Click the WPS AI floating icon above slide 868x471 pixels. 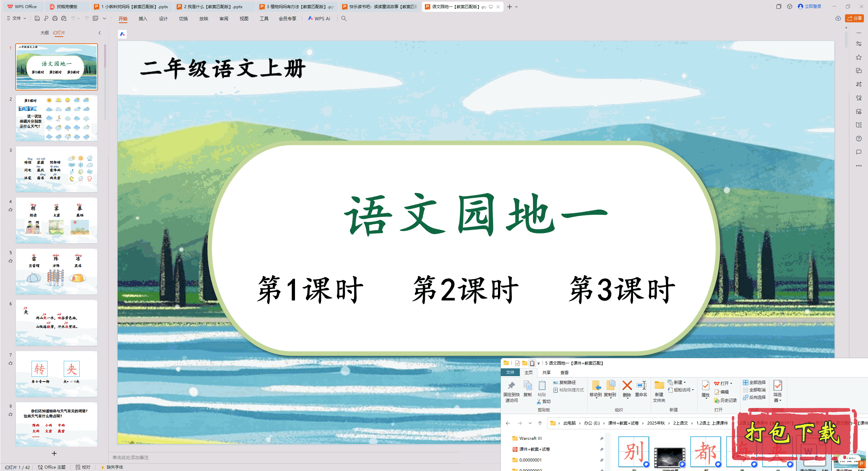pos(122,34)
